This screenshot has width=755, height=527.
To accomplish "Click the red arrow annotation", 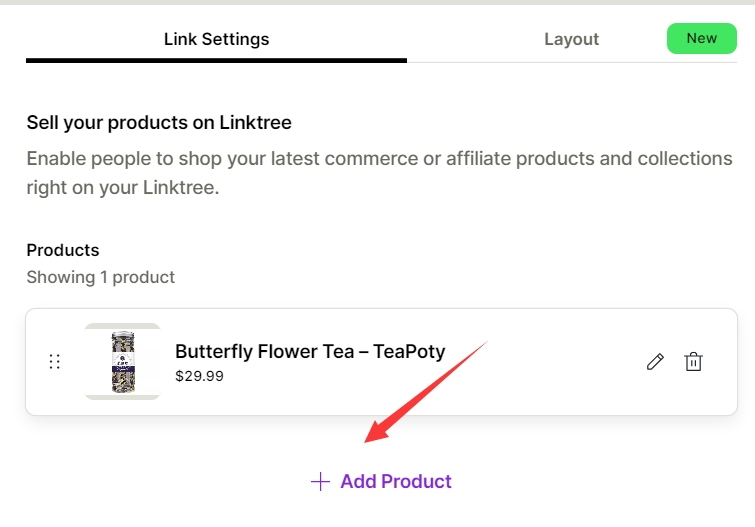I will [x=426, y=392].
